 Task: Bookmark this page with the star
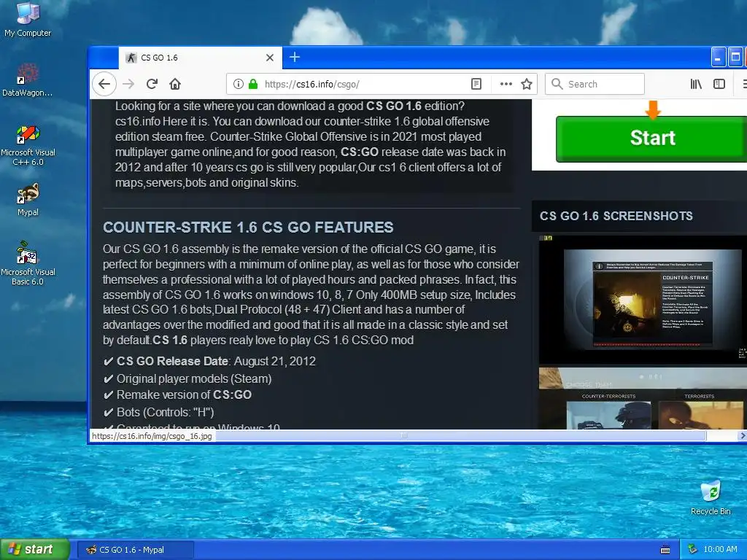click(527, 85)
